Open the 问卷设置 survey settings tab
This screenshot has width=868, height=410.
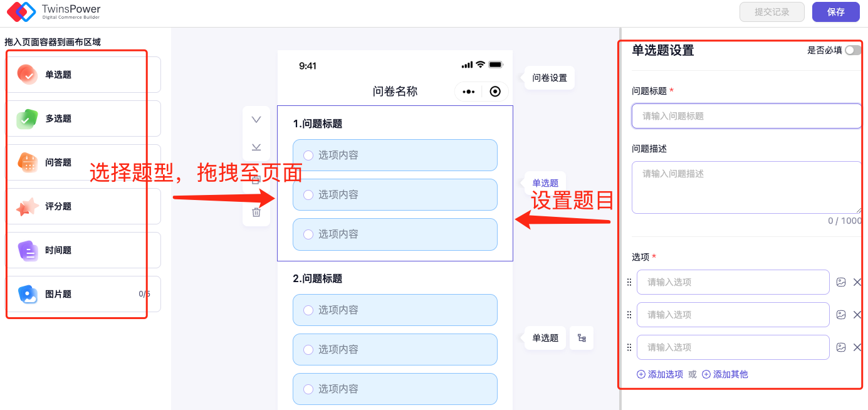550,78
